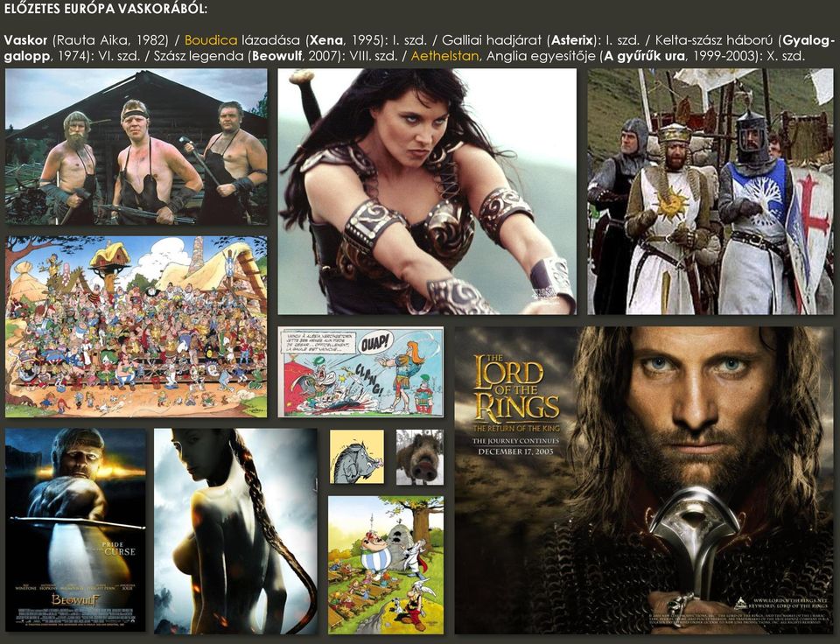Click the heading ELŐZETES EURÓPA VASKORÁBÓL

[106, 9]
